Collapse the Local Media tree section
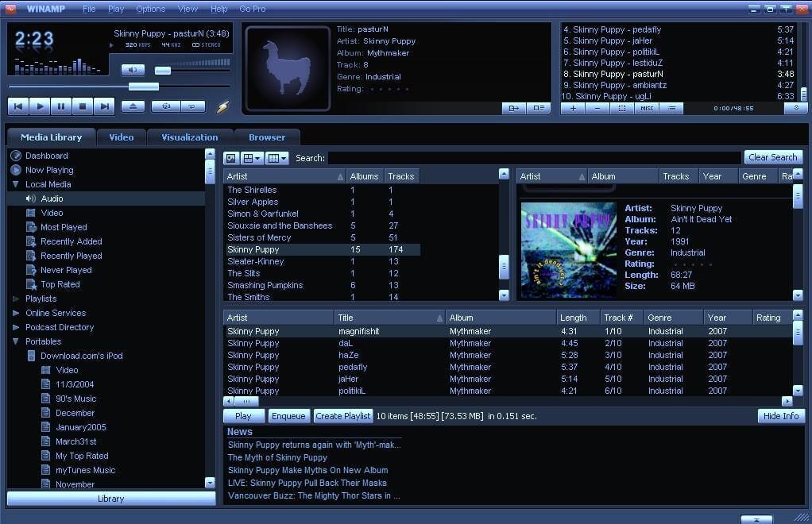The width and height of the screenshot is (812, 524). point(16,184)
